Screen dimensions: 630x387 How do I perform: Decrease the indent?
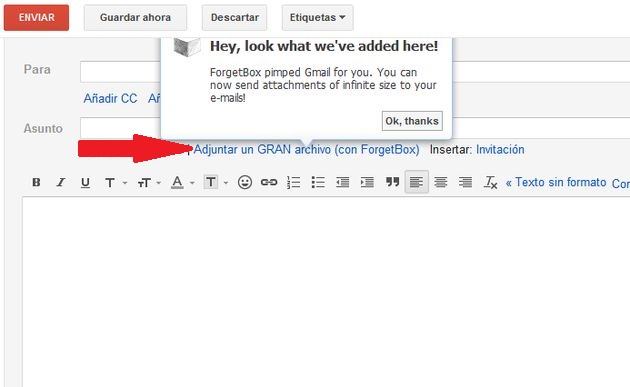point(343,182)
